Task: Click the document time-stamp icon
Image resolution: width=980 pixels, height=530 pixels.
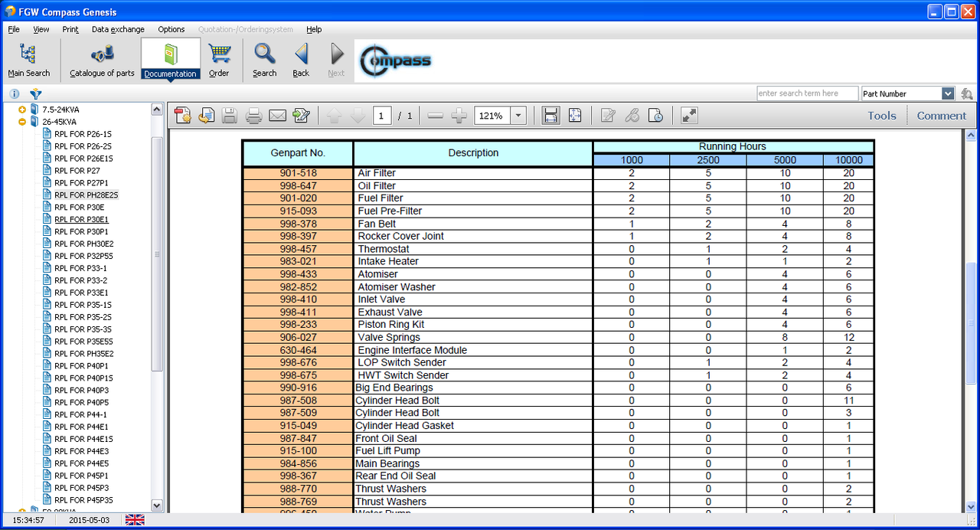Action: tap(655, 116)
